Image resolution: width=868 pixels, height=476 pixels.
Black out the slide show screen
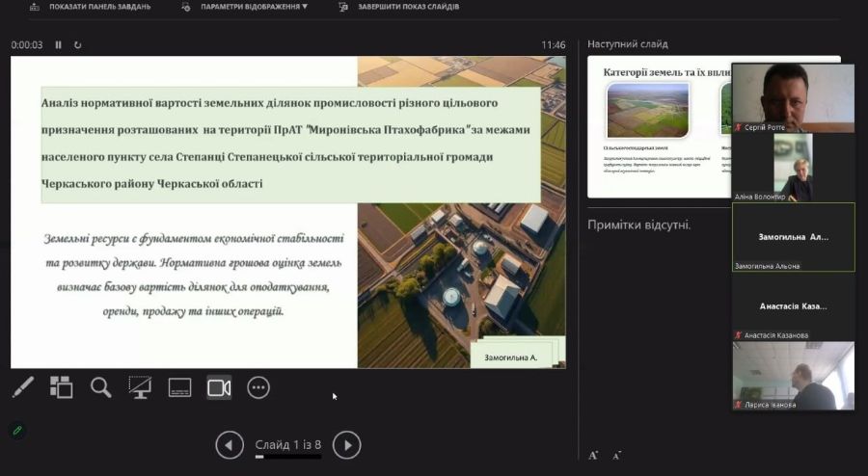point(140,387)
